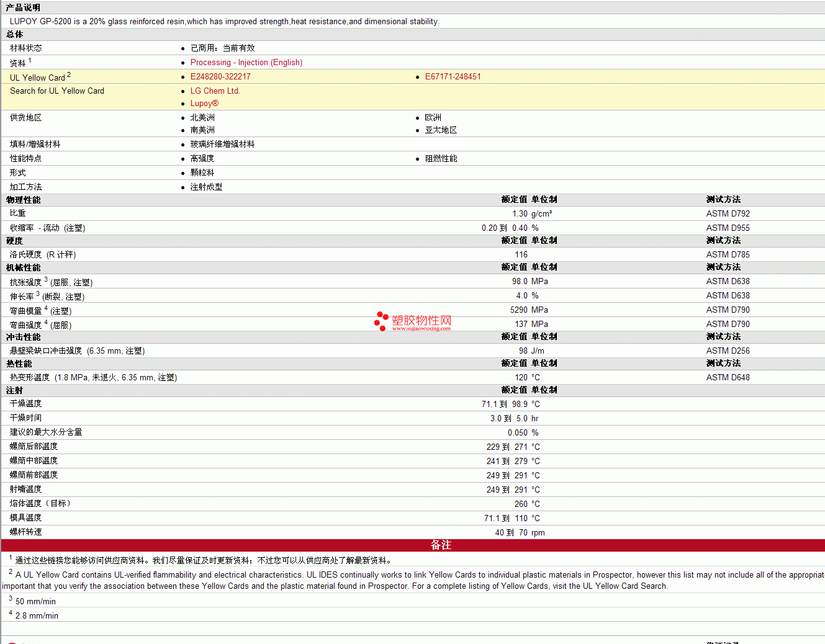Open UL Yellow Card E67171-248451 link
The height and width of the screenshot is (644, 825).
point(453,77)
